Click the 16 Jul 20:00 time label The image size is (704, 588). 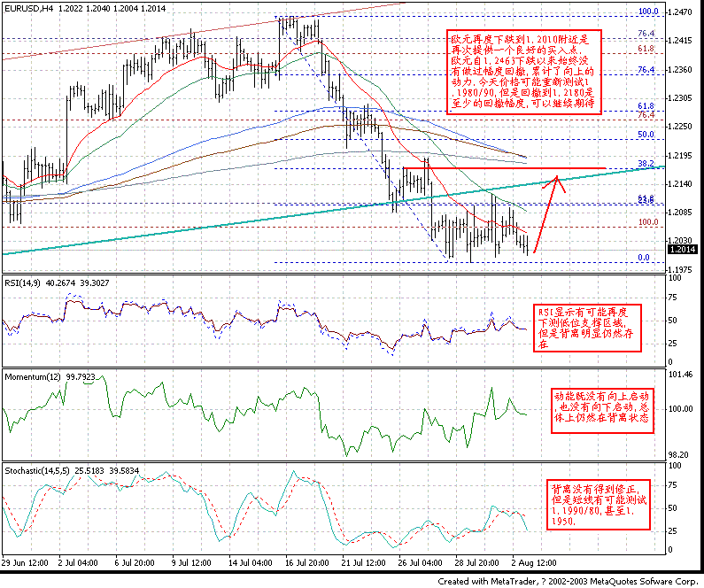(306, 562)
